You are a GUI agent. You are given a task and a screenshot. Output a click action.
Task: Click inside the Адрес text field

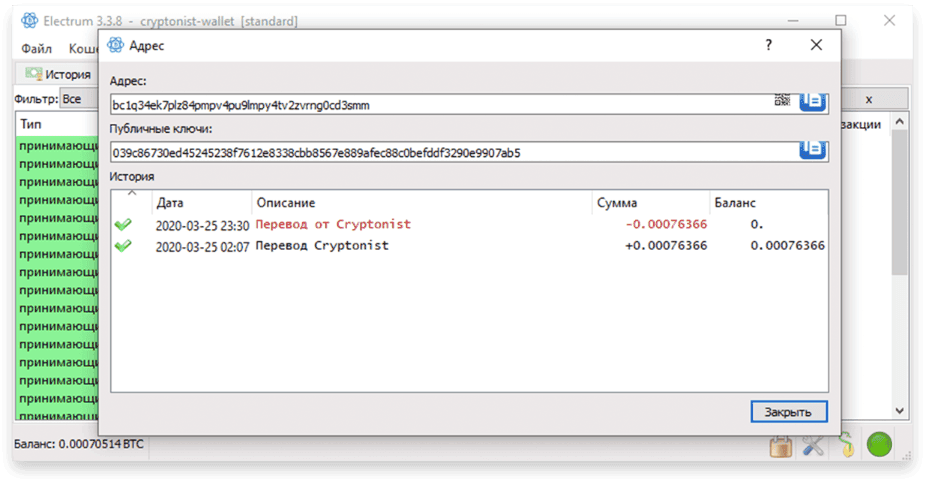point(442,105)
